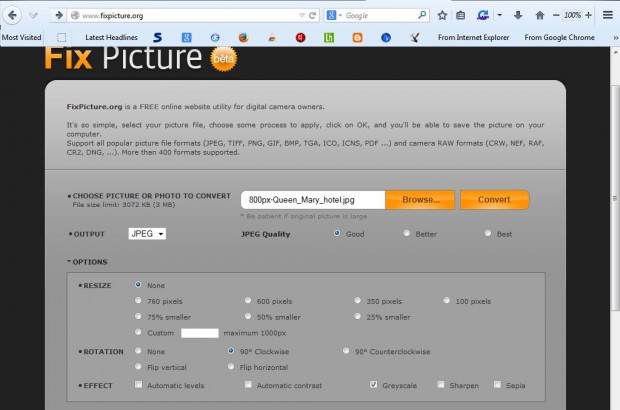Image resolution: width=620 pixels, height=410 pixels.
Task: Choose 50% smaller resize option
Action: click(248, 316)
